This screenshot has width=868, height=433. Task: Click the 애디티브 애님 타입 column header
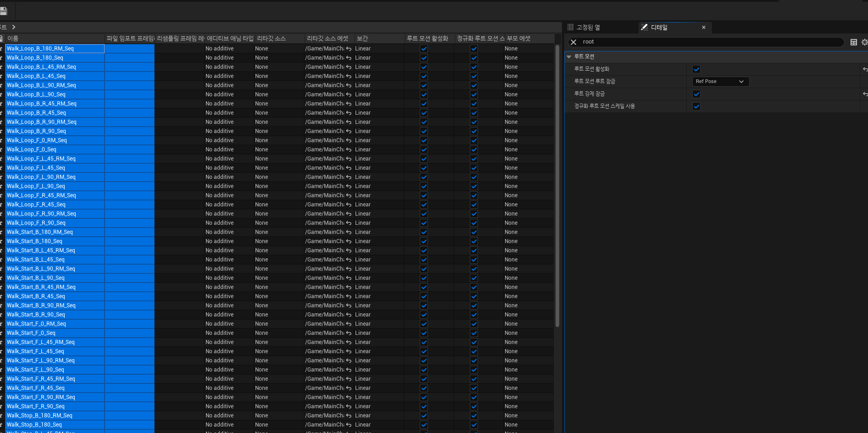[x=229, y=39]
